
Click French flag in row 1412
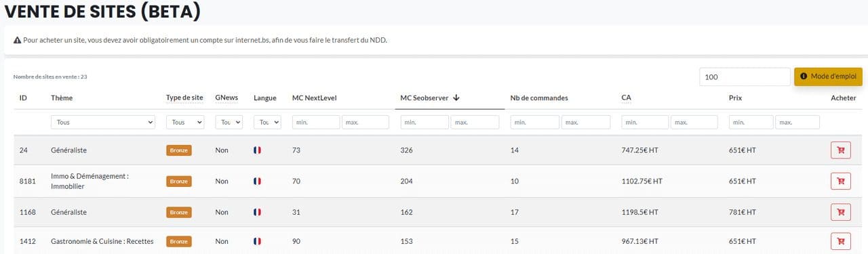pyautogui.click(x=257, y=241)
